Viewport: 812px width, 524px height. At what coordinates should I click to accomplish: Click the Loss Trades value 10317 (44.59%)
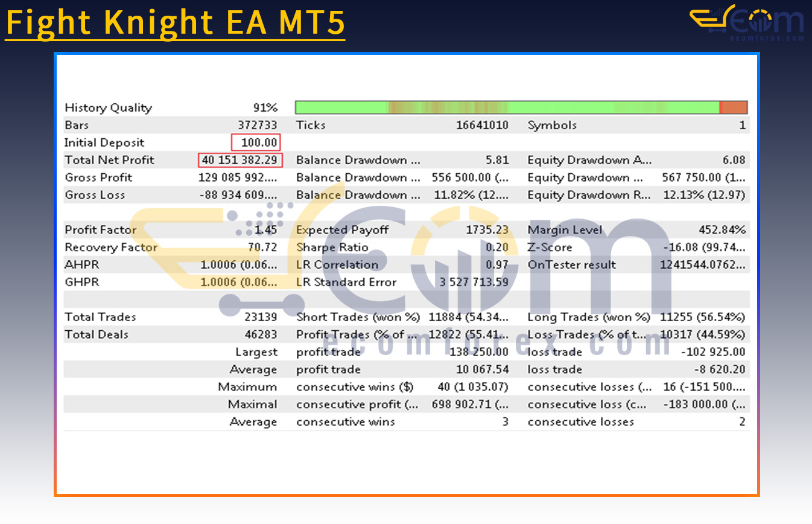pyautogui.click(x=703, y=336)
